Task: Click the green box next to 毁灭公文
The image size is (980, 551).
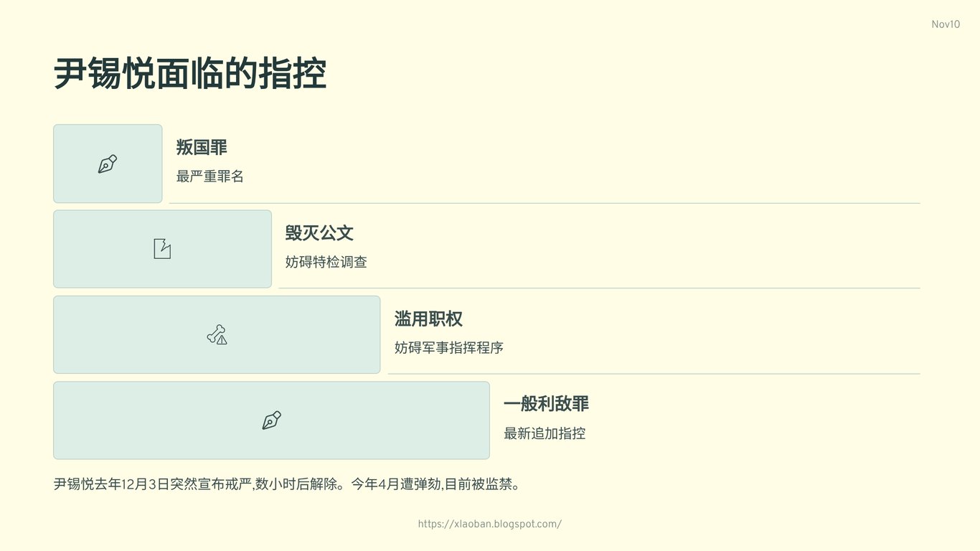Action: [162, 249]
